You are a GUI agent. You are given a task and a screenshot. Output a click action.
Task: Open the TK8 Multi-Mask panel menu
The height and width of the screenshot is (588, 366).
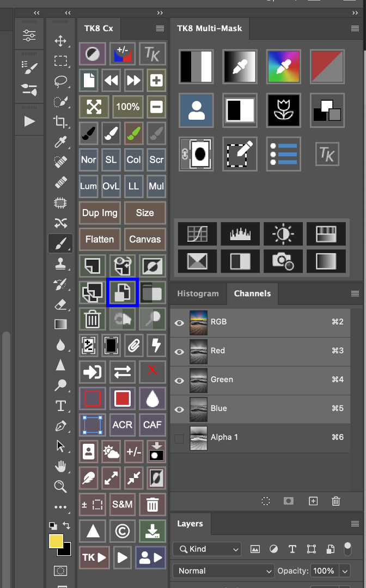click(x=355, y=28)
